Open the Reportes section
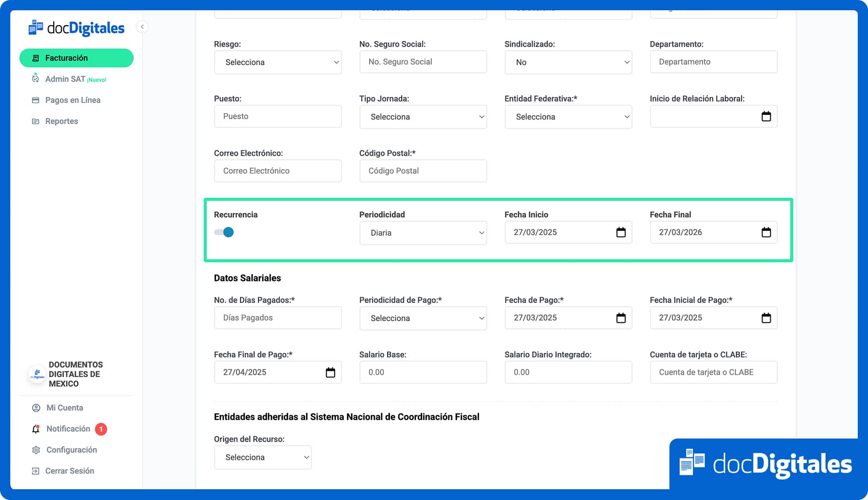 [x=61, y=121]
